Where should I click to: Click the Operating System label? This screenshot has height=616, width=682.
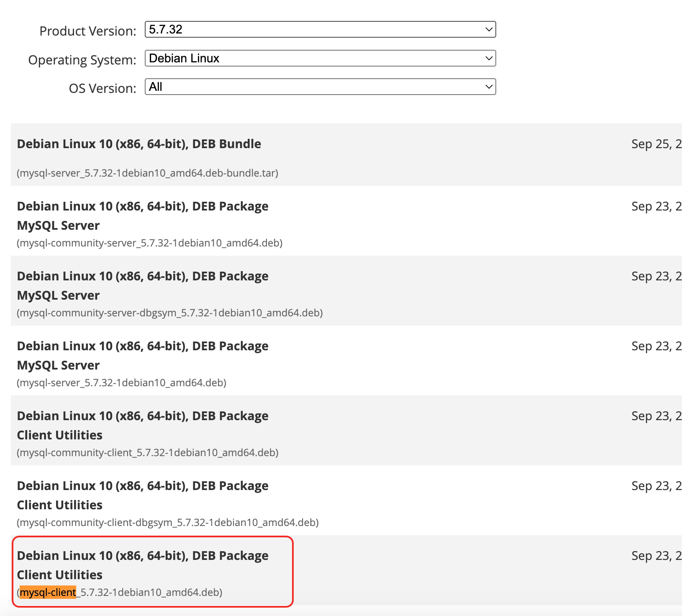[82, 60]
